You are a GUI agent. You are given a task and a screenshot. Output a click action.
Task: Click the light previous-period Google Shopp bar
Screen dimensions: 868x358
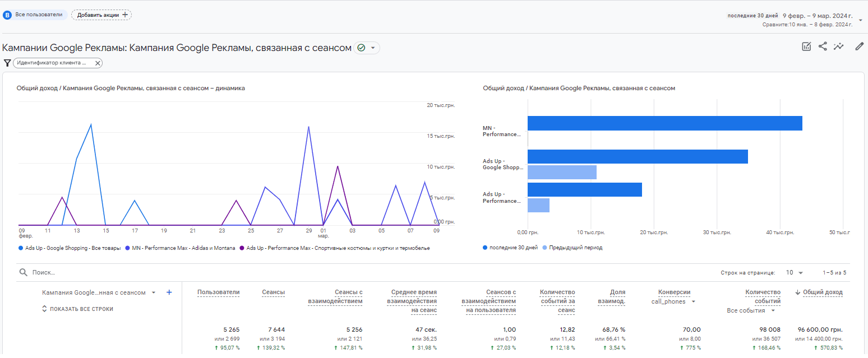[x=562, y=172]
